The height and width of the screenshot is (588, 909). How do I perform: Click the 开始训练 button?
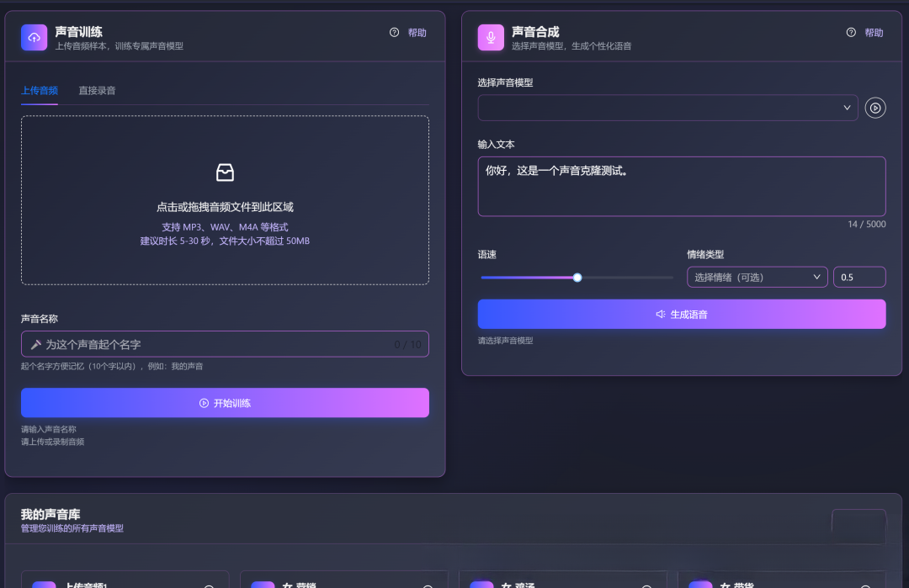[x=225, y=402]
